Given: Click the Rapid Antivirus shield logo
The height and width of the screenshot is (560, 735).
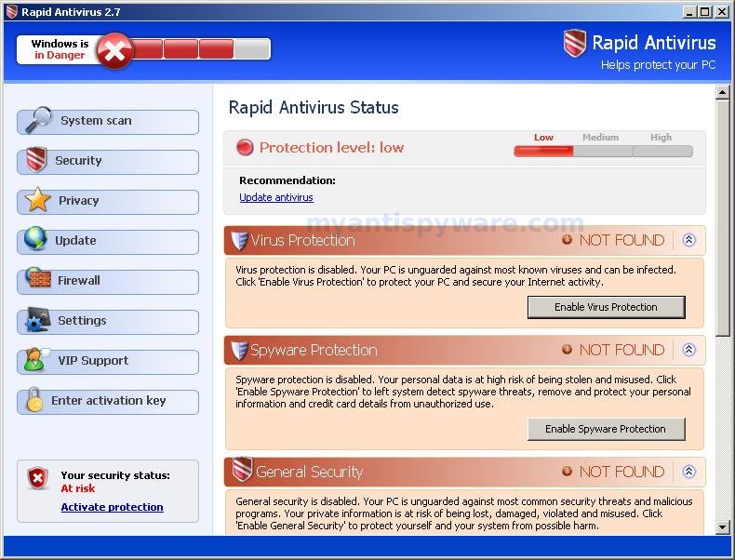Looking at the screenshot, I should tap(575, 43).
